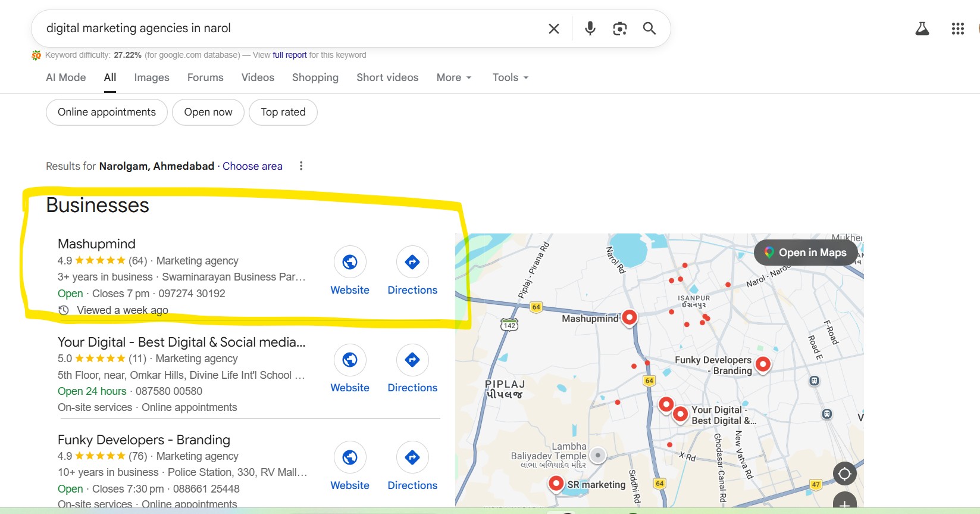980x514 pixels.
Task: Click Your Digital Directions arrow icon
Action: click(x=412, y=360)
